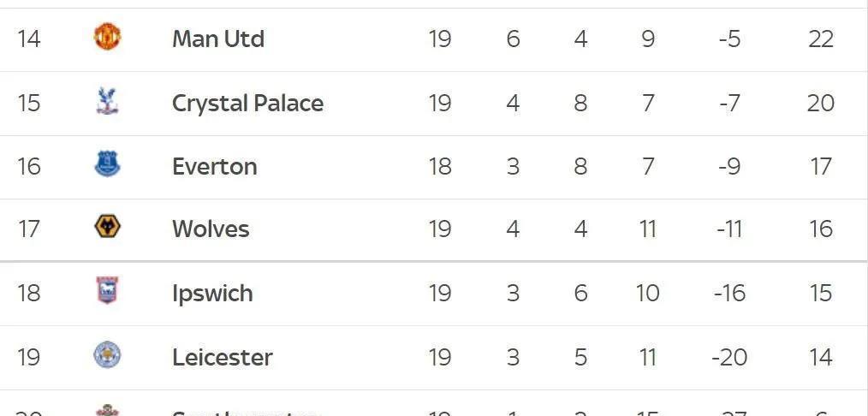Click the Crystal Palace club crest

click(107, 101)
